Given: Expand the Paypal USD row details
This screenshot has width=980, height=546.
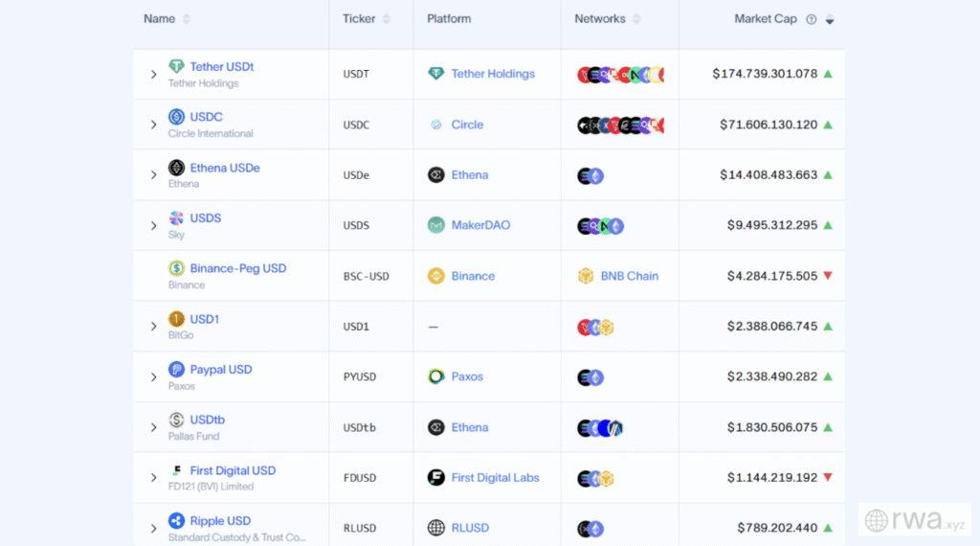Looking at the screenshot, I should (153, 376).
